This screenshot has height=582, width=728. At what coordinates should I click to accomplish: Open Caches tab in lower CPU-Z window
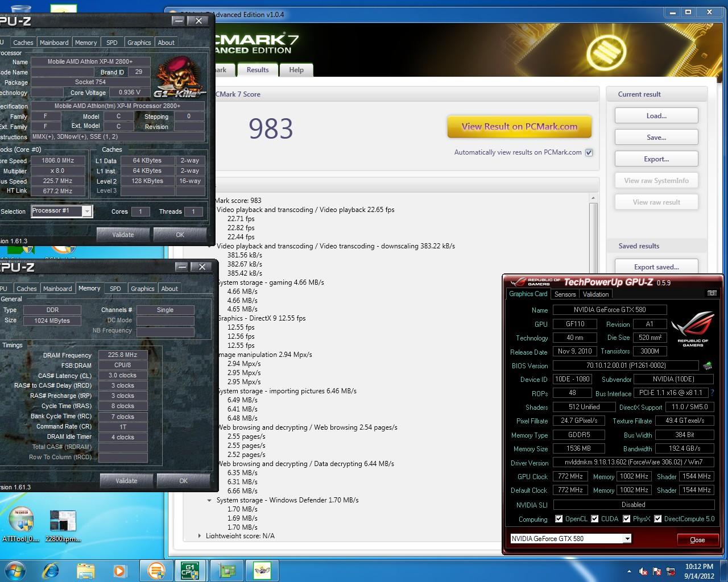click(26, 289)
